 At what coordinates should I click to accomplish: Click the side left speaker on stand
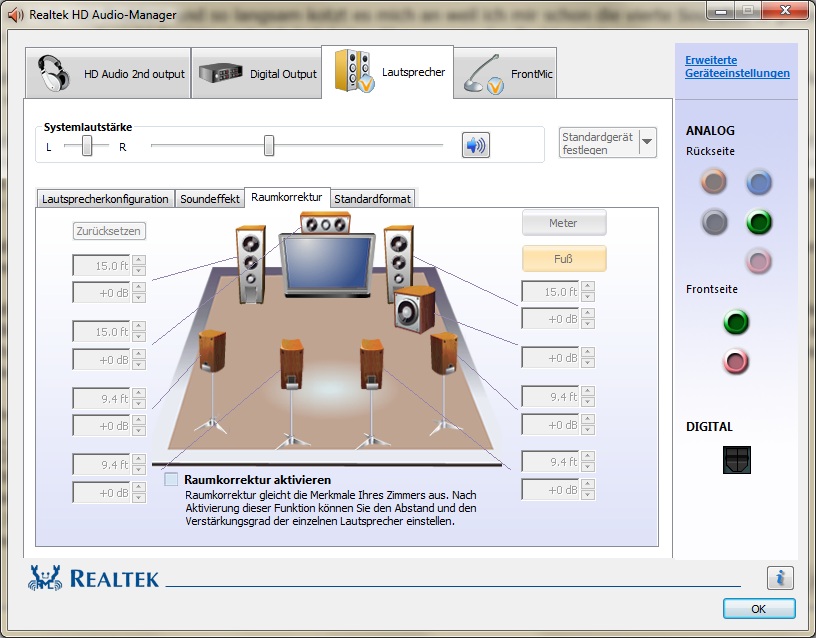tap(212, 380)
